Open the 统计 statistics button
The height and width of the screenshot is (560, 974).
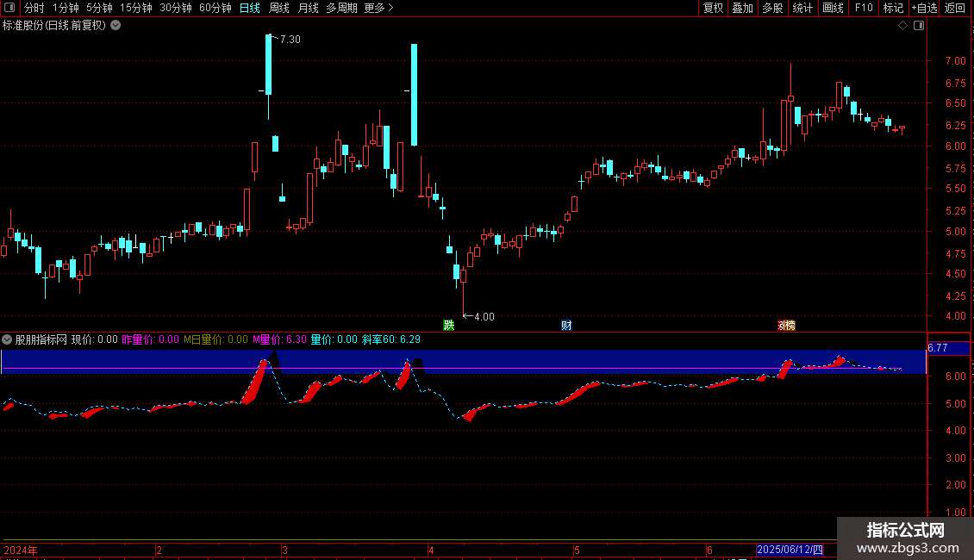point(802,8)
